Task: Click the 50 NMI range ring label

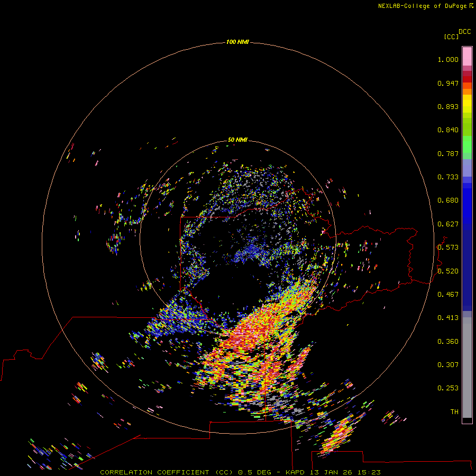Action: (237, 140)
